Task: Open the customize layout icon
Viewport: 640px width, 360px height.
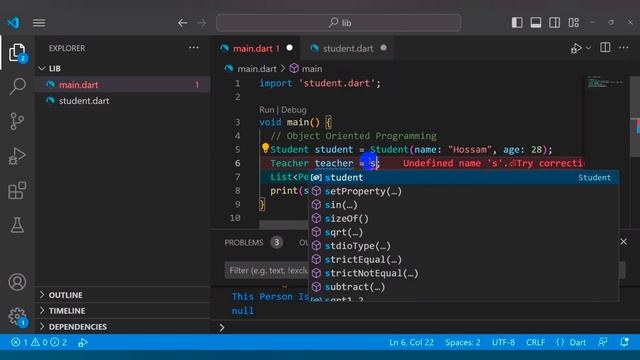Action: [x=573, y=22]
